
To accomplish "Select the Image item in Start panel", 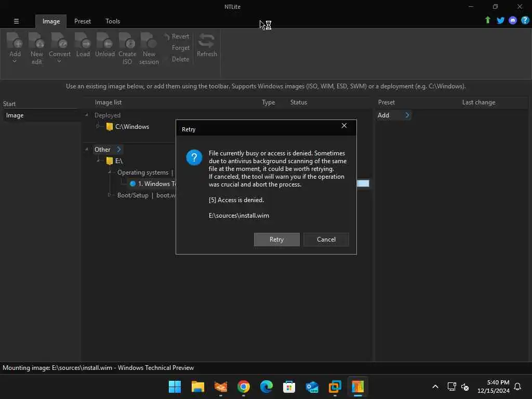I will coord(41,115).
